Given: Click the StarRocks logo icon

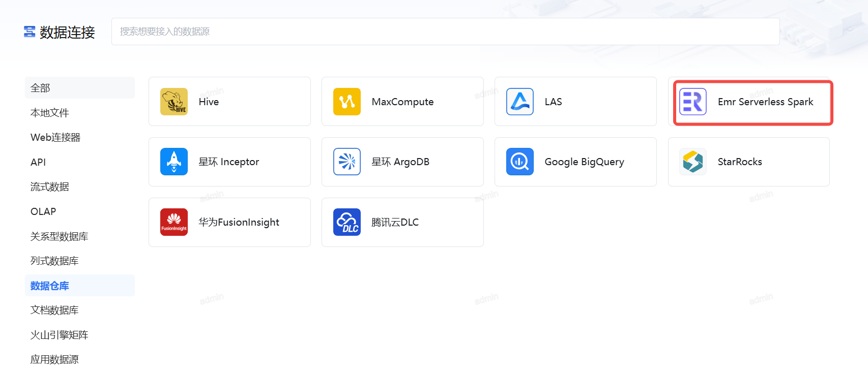Looking at the screenshot, I should (693, 162).
